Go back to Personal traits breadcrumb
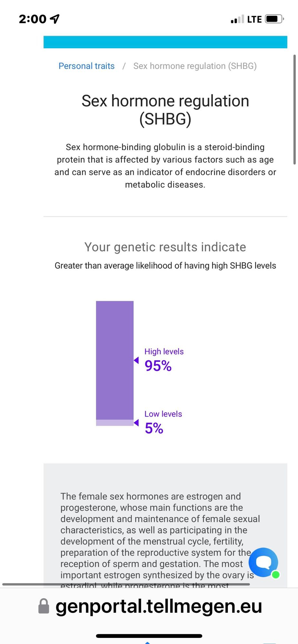 (86, 66)
